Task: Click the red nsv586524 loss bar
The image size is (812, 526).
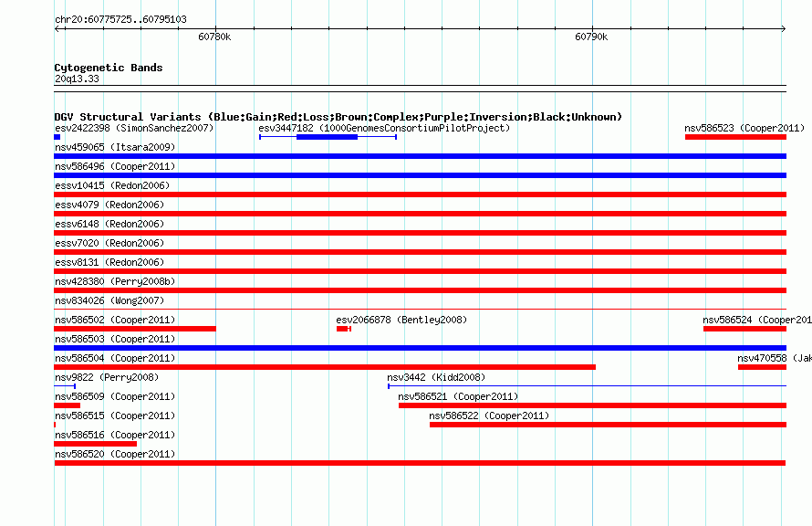Action: [744, 329]
